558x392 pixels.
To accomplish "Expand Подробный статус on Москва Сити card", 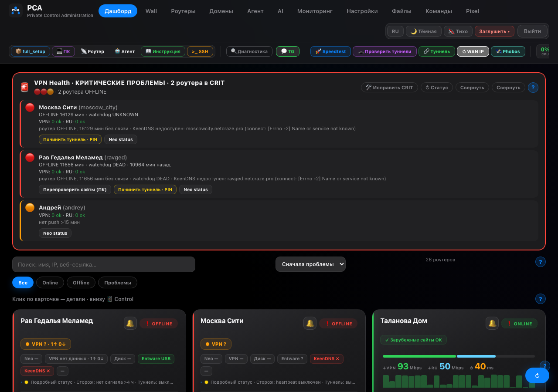I will point(280,382).
